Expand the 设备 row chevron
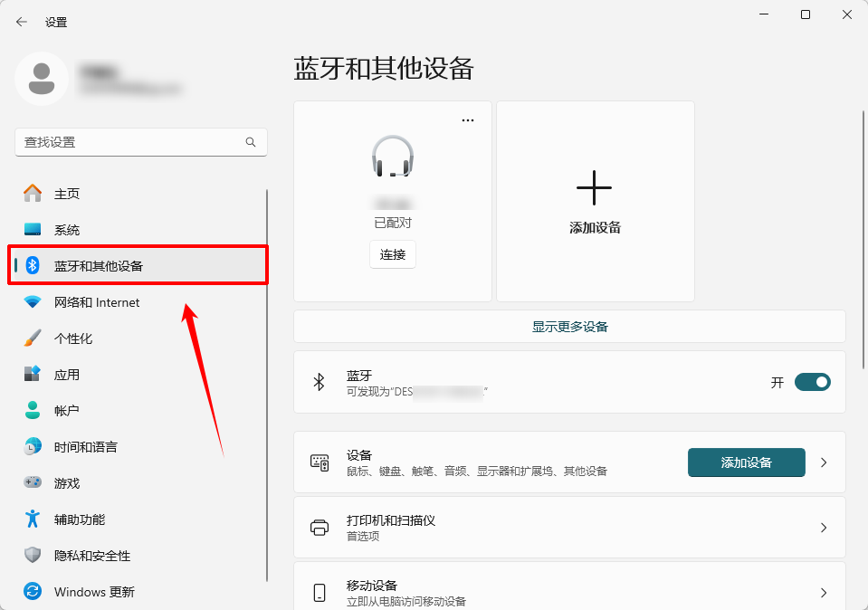 click(x=824, y=462)
